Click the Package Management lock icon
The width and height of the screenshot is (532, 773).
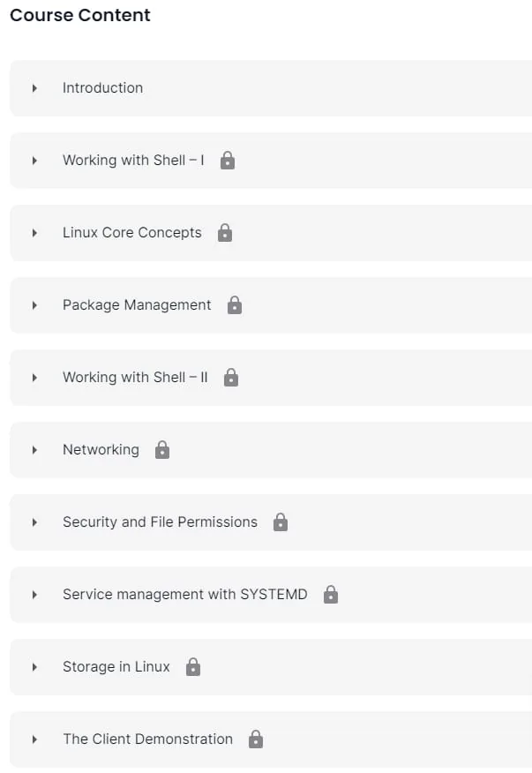click(x=235, y=305)
